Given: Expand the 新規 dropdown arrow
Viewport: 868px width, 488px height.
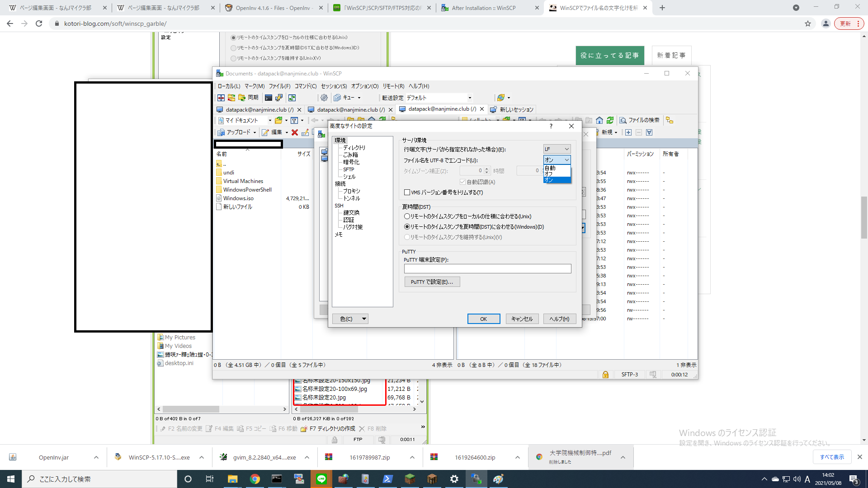Looking at the screenshot, I should (x=616, y=132).
